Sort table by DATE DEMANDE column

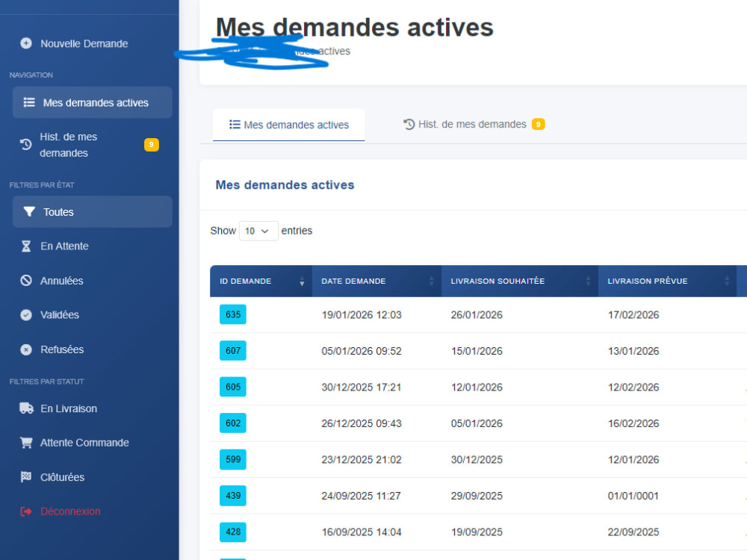376,281
